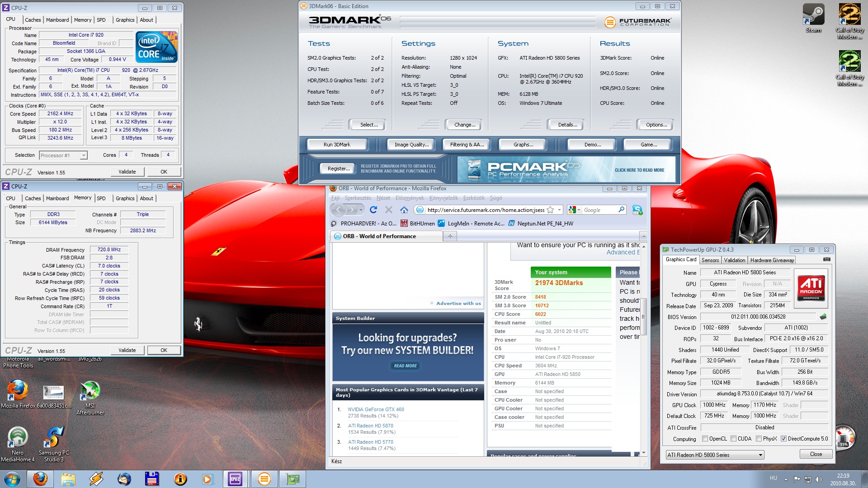Click the taskbar clock showing 22:19
The width and height of the screenshot is (868, 488).
843,479
